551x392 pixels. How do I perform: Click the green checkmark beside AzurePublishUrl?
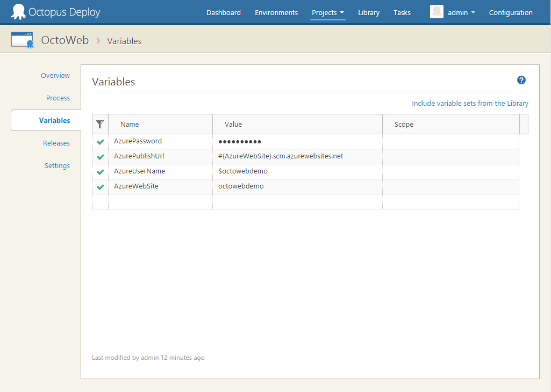pyautogui.click(x=100, y=157)
